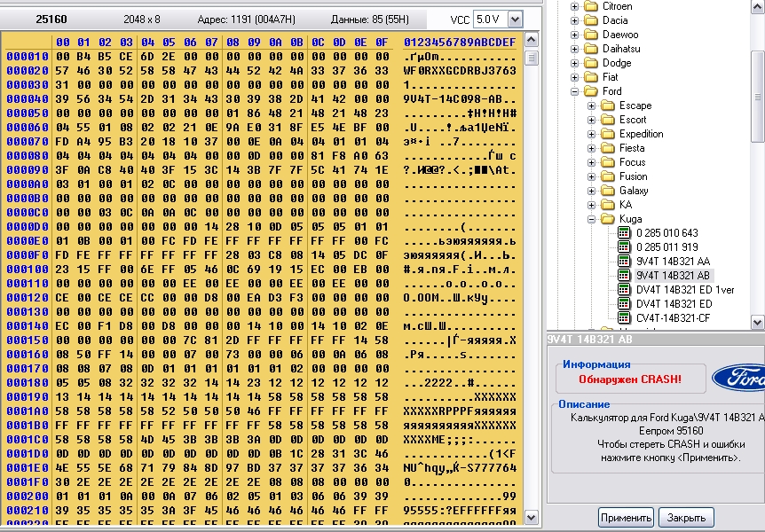
Task: Click the calculator icon for 9V4T 14B321 AA
Action: coord(624,261)
